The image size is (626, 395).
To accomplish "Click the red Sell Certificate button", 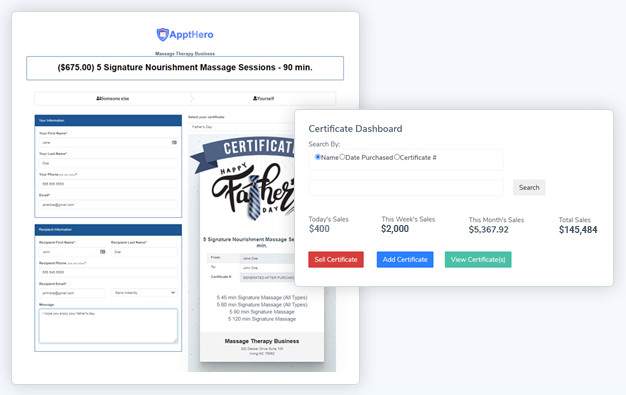I will tap(336, 260).
